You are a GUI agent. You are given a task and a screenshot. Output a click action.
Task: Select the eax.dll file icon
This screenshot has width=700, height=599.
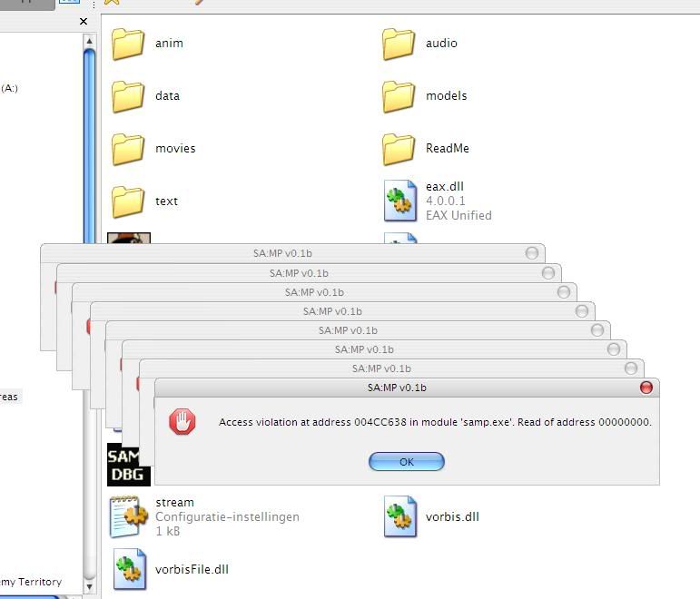click(400, 201)
